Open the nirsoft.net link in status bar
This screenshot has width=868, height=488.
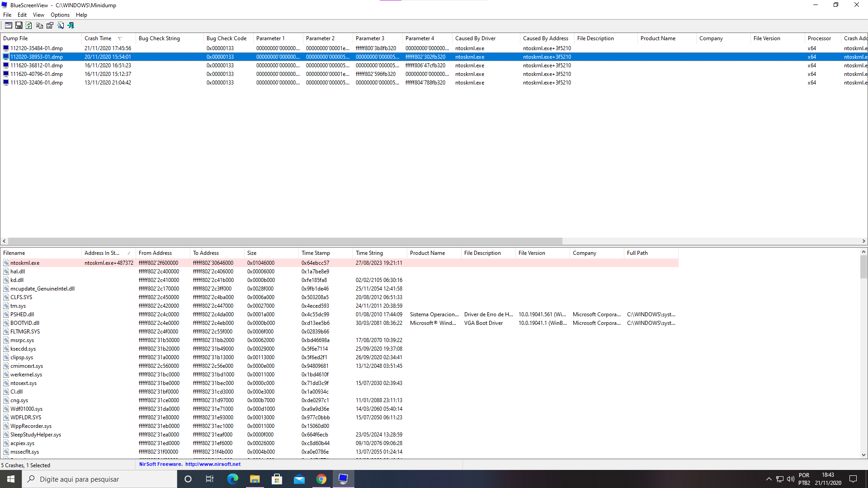[x=213, y=464]
